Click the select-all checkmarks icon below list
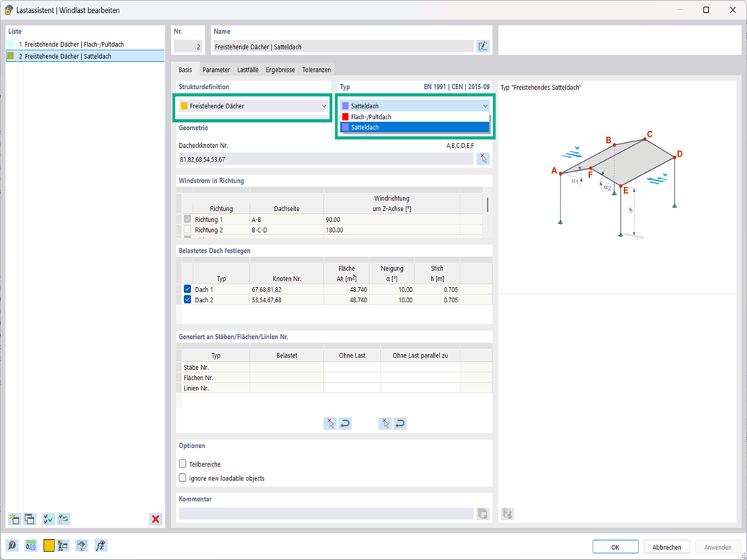This screenshot has width=747, height=560. tap(48, 519)
